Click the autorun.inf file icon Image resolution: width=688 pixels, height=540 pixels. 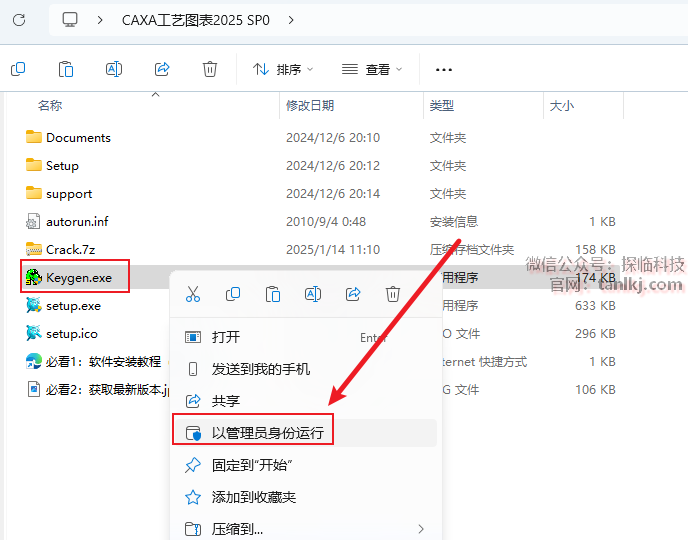tap(33, 222)
